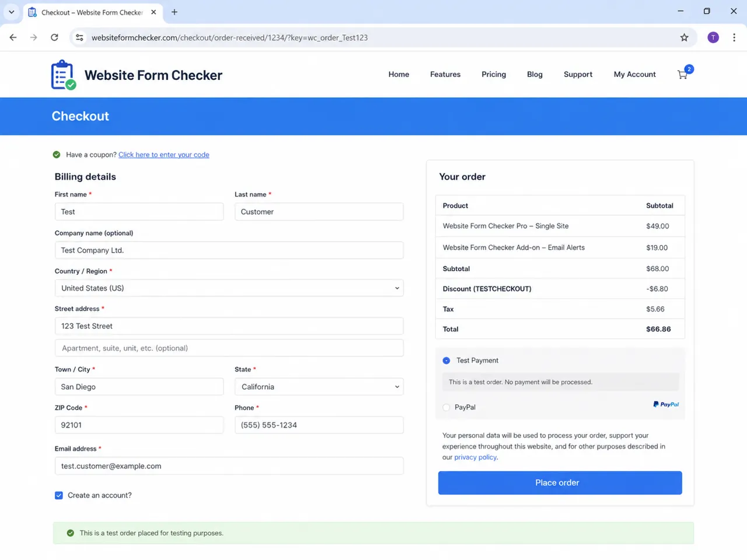Viewport: 747px width, 560px height.
Task: Visit the Blog menu item
Action: [x=535, y=74]
